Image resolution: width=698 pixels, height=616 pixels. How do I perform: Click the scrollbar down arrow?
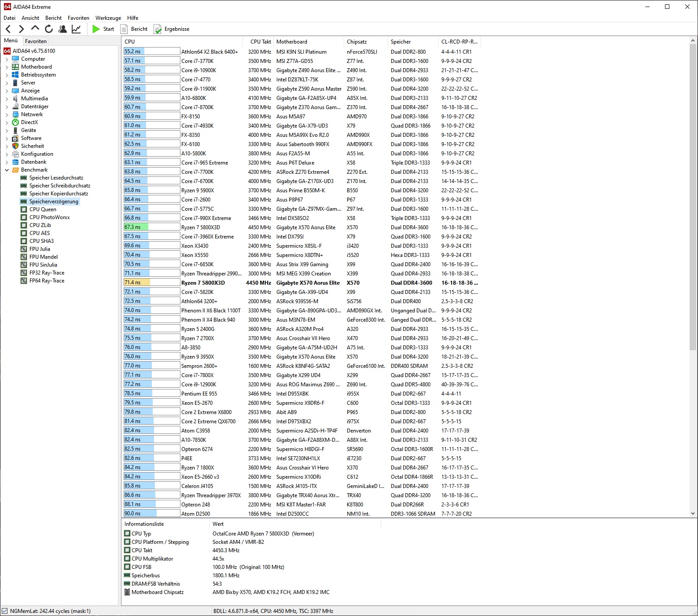tap(693, 513)
